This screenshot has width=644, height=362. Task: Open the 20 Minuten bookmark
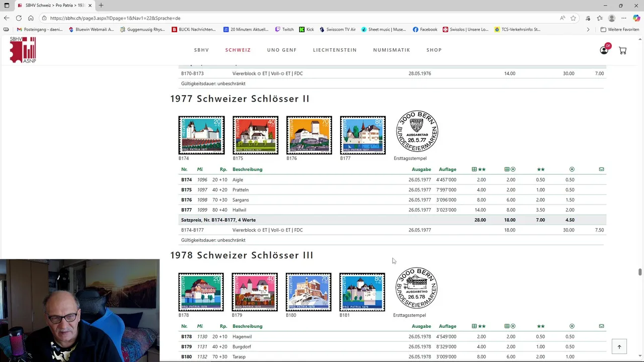246,30
